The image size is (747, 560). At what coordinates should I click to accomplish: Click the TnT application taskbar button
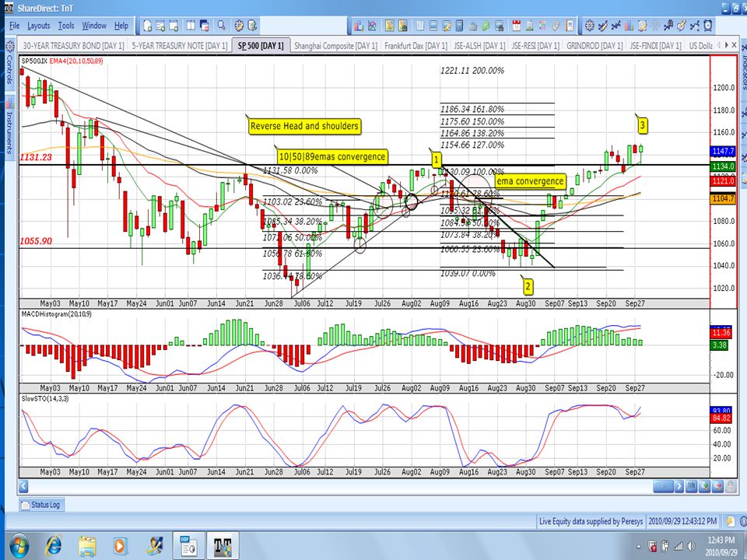[x=223, y=546]
